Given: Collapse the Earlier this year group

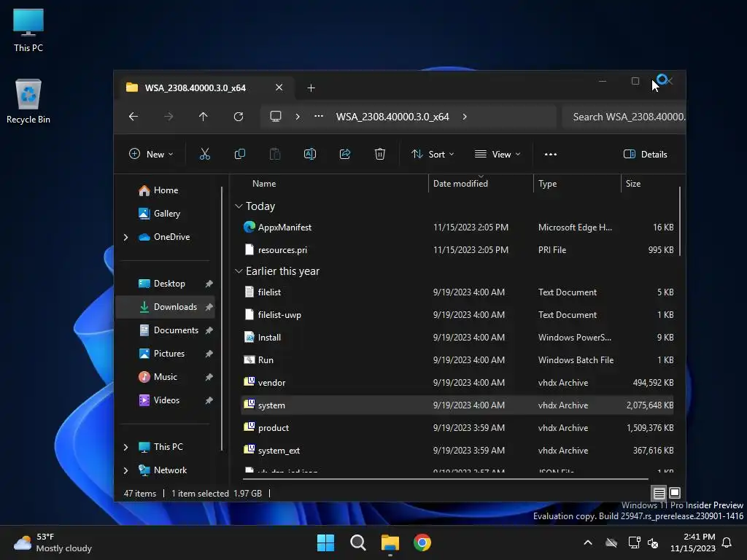Looking at the screenshot, I should pos(239,271).
